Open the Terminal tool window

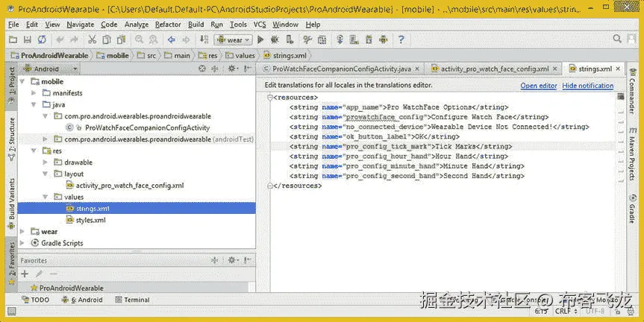point(133,300)
